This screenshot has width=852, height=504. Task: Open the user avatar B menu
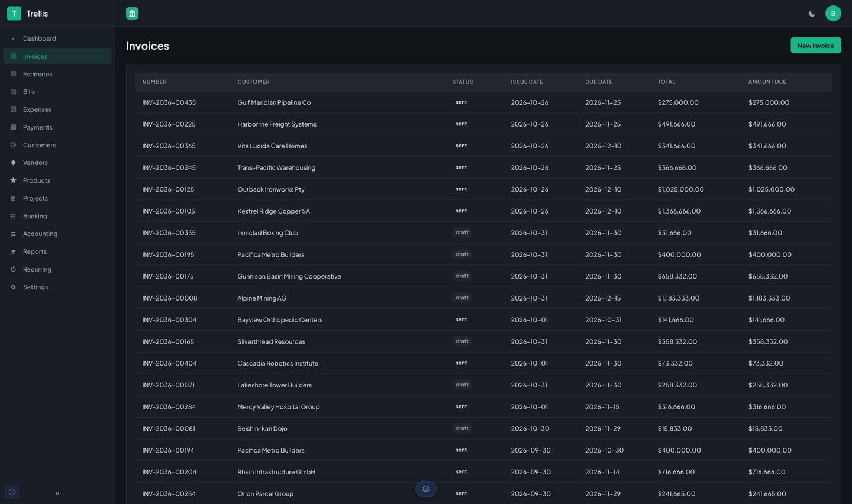tap(833, 14)
